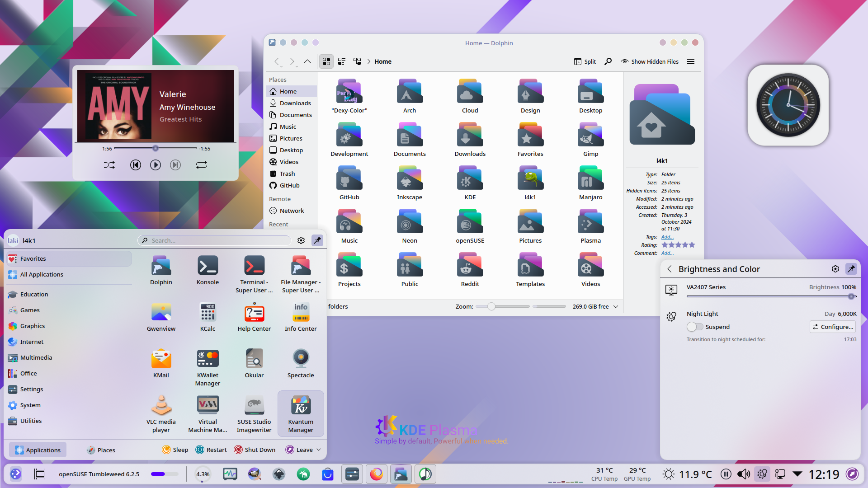The width and height of the screenshot is (868, 488).
Task: Open the Reddit folder in Dolphin
Action: [x=470, y=269]
